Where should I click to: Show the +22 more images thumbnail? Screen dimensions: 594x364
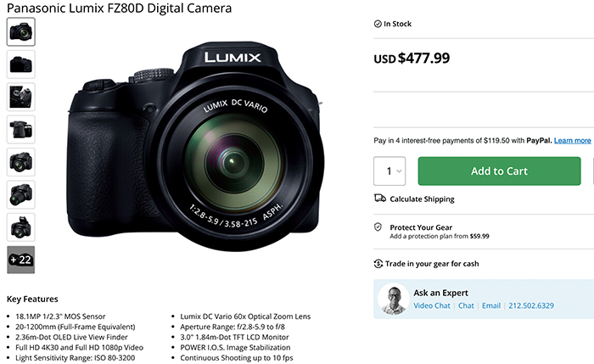tap(20, 259)
